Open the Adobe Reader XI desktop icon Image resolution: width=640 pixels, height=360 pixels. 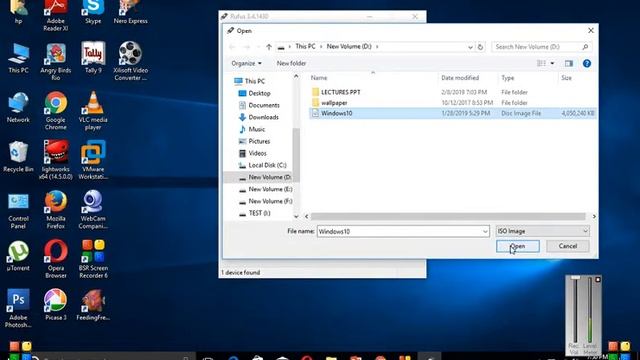(56, 16)
